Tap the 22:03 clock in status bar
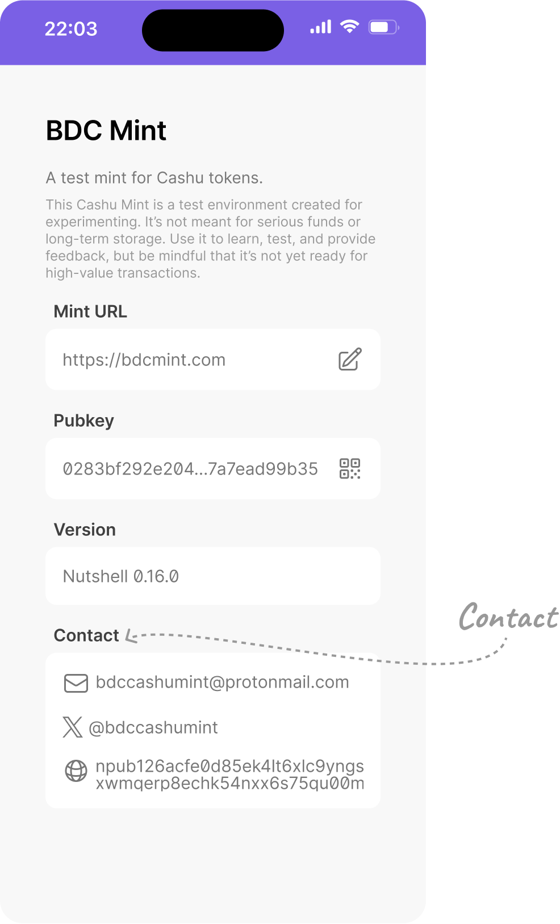The image size is (560, 924). 71,29
